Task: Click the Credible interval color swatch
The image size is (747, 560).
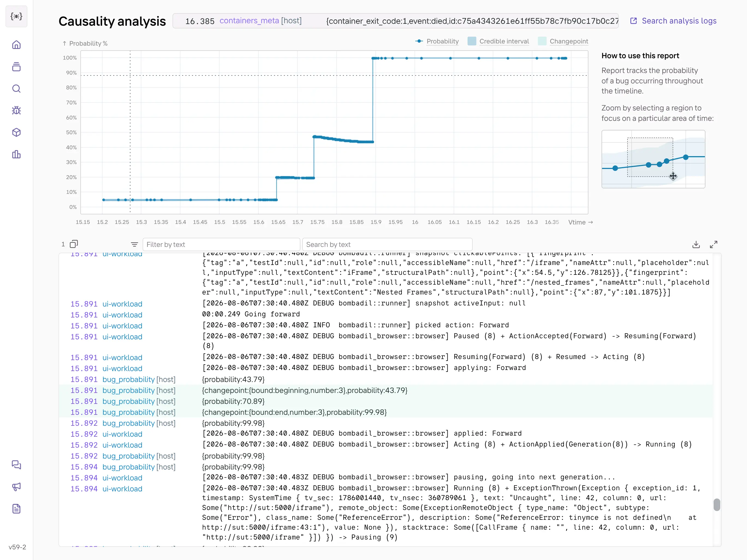Action: (472, 41)
